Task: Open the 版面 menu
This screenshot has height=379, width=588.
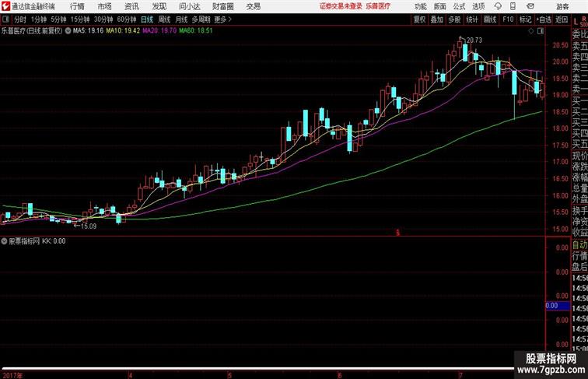Action: pyautogui.click(x=440, y=6)
